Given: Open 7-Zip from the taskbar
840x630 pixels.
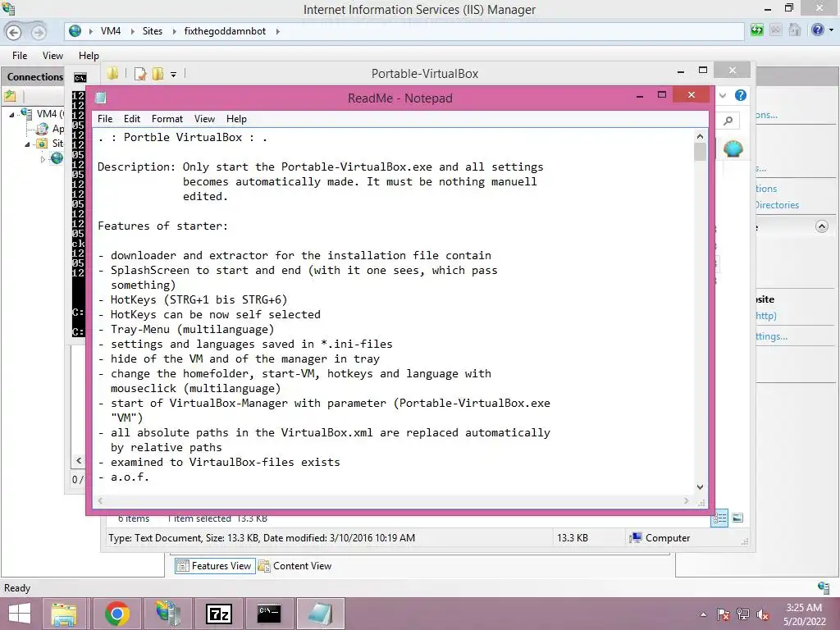Looking at the screenshot, I should tap(219, 614).
